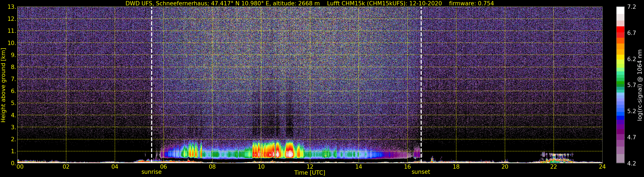Click the x-axis tick label '02'

(66, 166)
